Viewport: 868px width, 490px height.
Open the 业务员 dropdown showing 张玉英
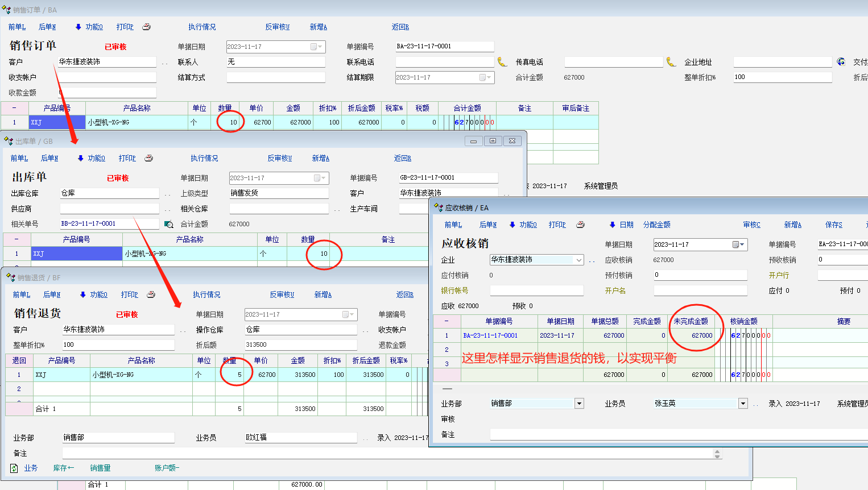point(742,404)
